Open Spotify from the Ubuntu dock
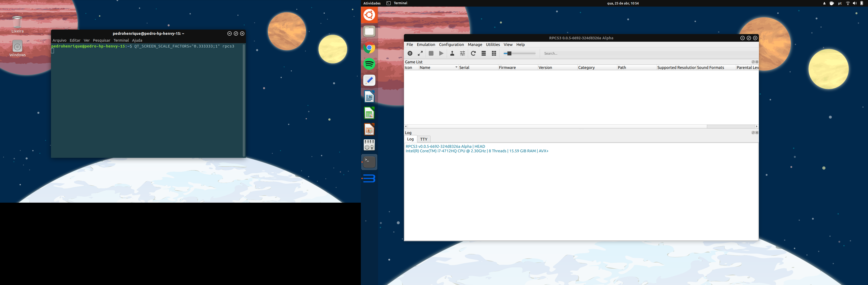 coord(369,64)
